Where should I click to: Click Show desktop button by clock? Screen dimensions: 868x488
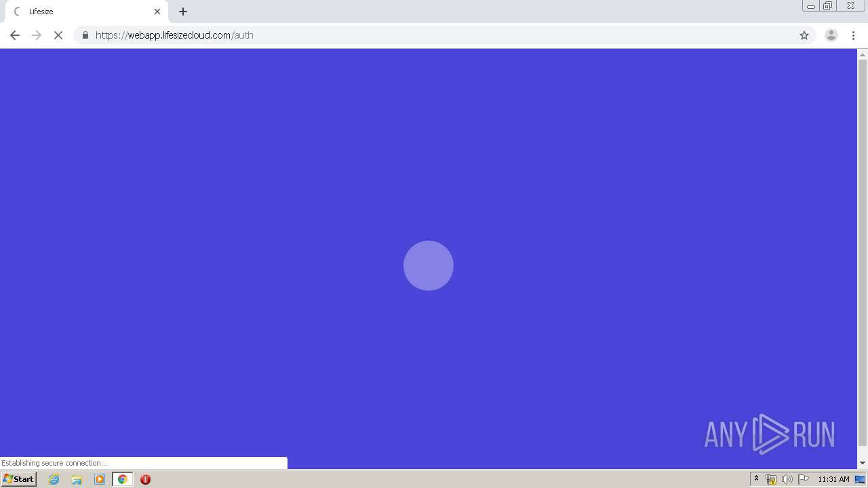tap(861, 479)
